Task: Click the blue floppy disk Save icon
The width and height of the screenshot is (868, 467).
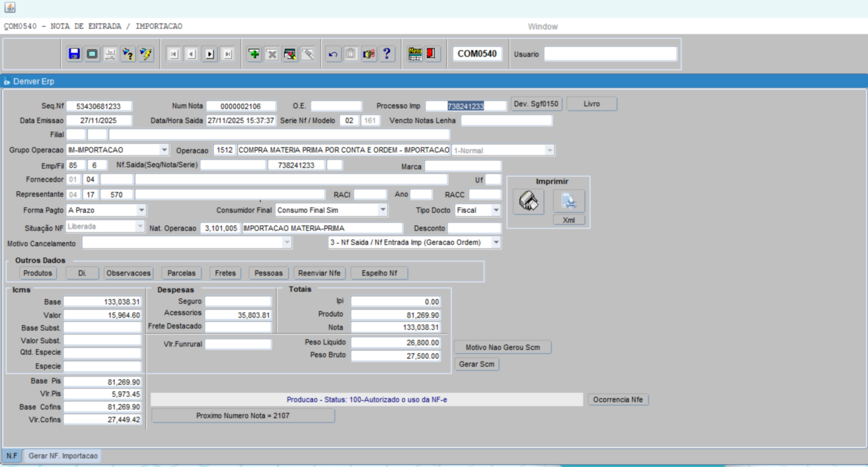Action: [x=74, y=54]
